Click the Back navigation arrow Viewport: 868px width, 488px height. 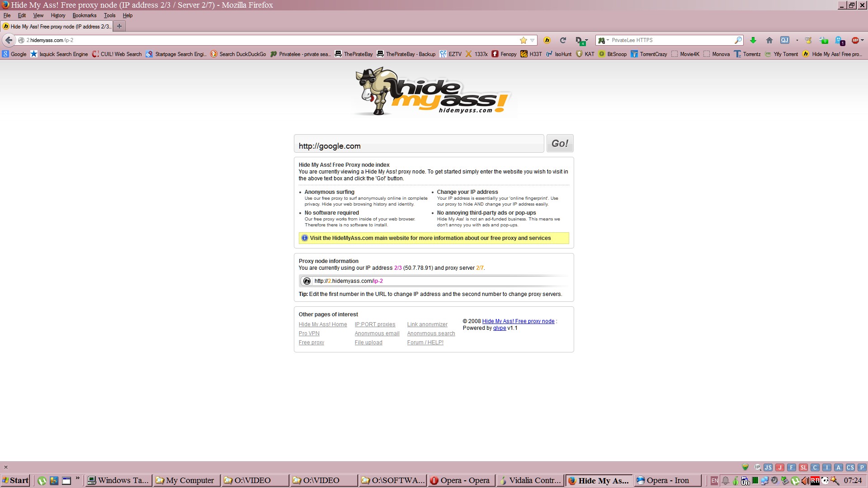[x=9, y=40]
